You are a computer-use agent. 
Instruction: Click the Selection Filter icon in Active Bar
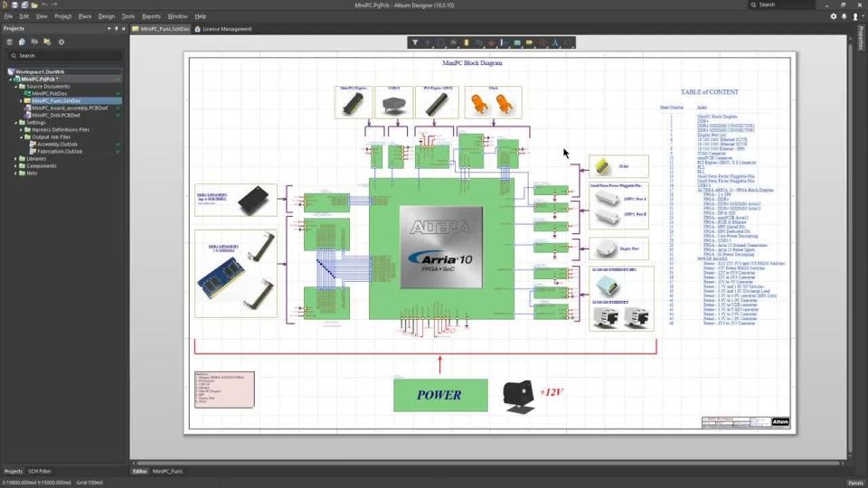tap(415, 42)
